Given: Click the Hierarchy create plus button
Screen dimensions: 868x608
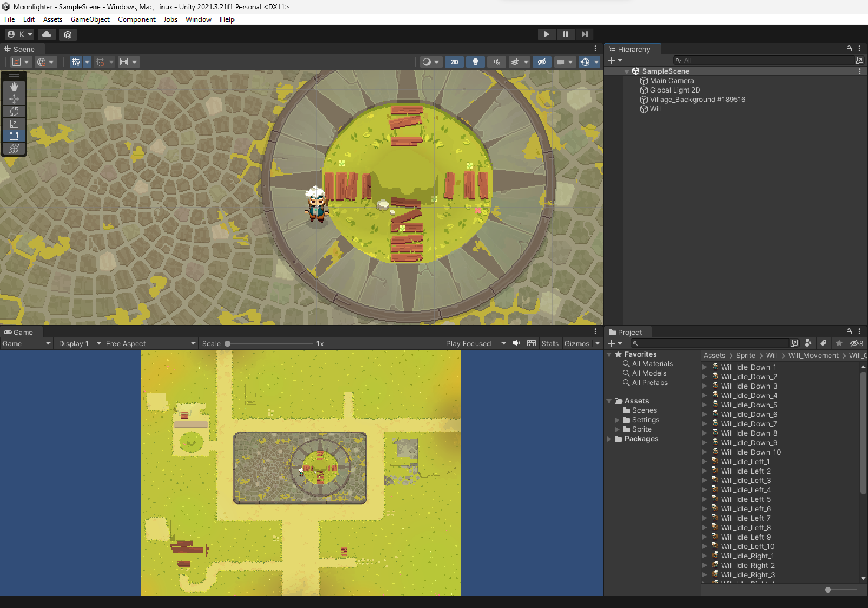Looking at the screenshot, I should [615, 60].
